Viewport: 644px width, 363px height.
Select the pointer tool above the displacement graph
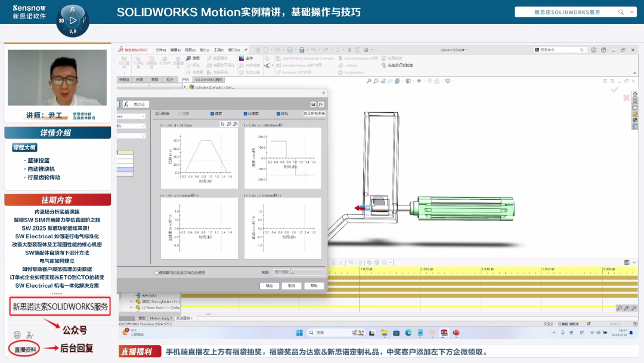point(222,124)
